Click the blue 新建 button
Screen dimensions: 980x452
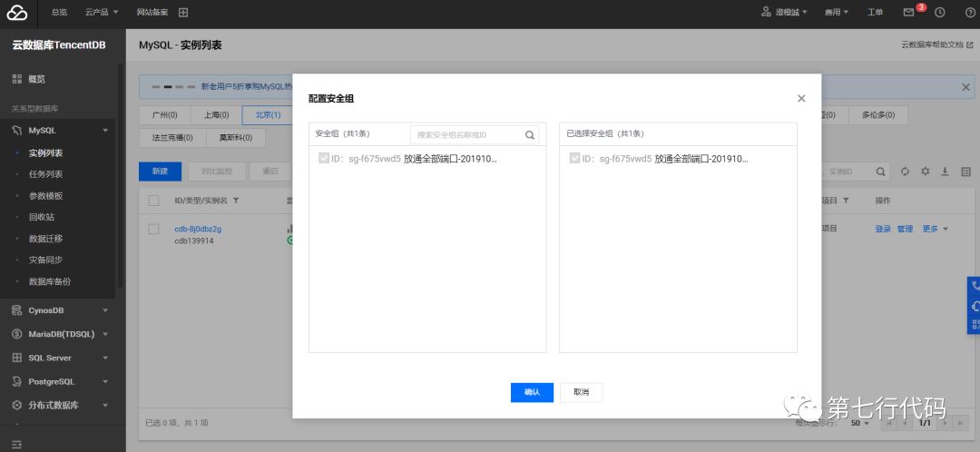point(160,171)
